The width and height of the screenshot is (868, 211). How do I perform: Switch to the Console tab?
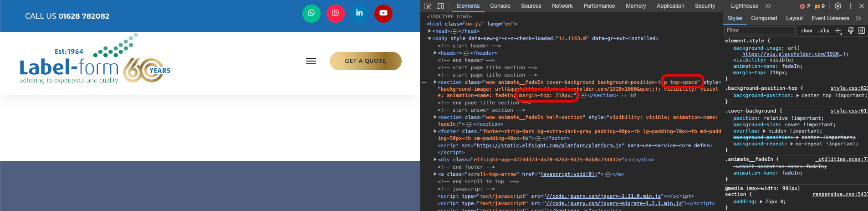pos(500,6)
